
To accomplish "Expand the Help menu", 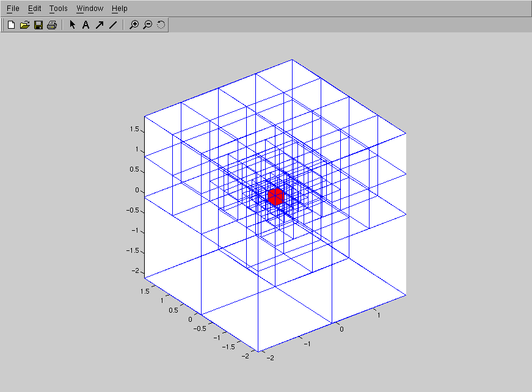I will point(120,9).
